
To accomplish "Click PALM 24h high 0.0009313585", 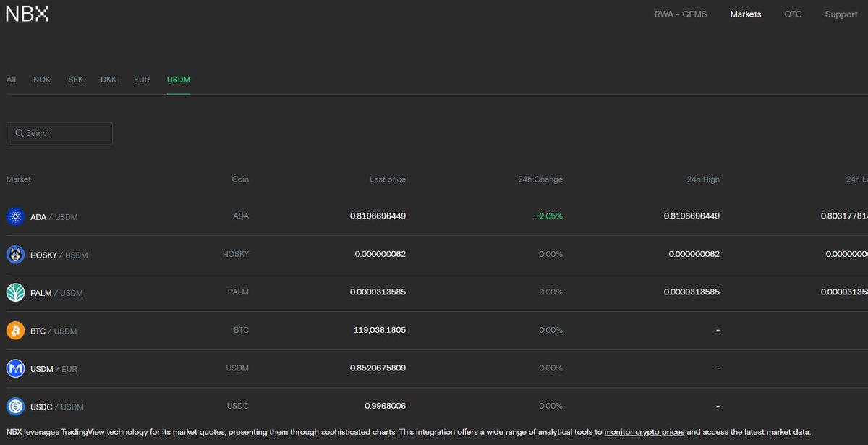I will click(x=692, y=292).
